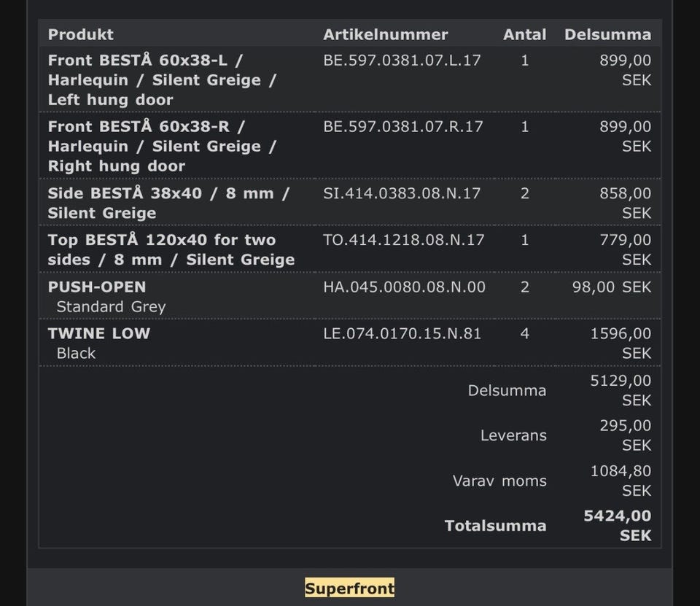
Task: Click article number LE.074.0170.15.N.81
Action: [402, 333]
